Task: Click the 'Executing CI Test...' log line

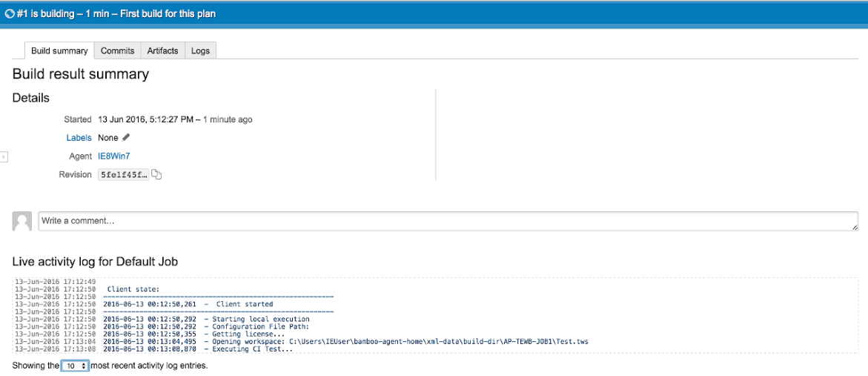Action: pyautogui.click(x=198, y=349)
